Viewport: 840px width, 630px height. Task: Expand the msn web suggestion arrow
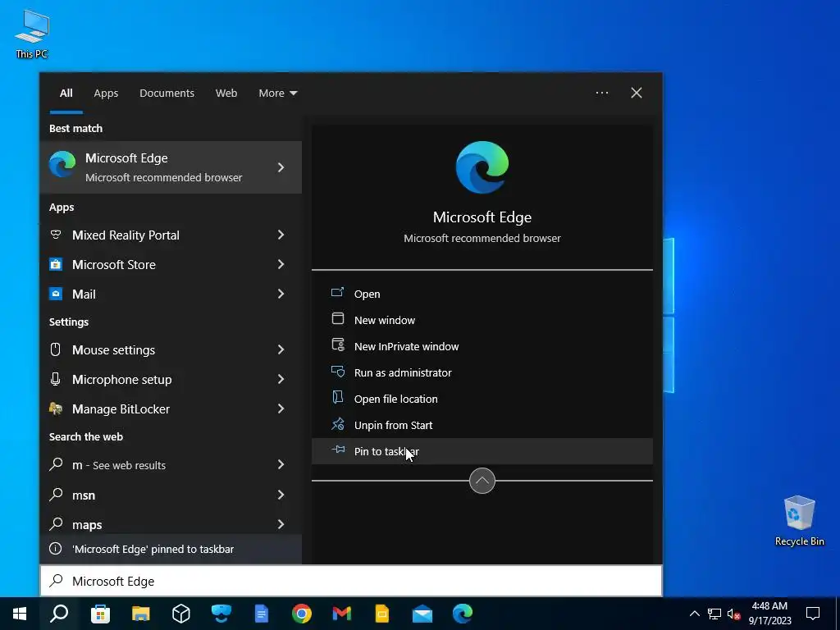[x=281, y=495]
